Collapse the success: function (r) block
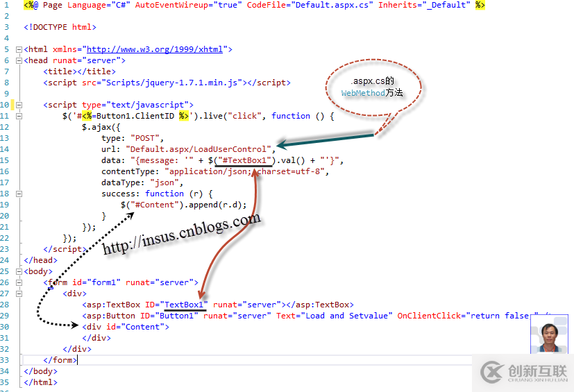Viewport: 574px width, 392px height. click(19, 194)
